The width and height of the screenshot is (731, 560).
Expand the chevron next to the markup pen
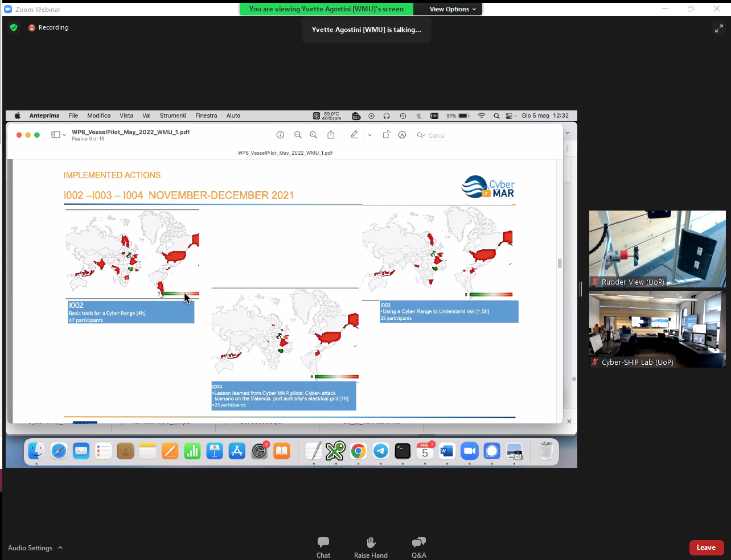369,135
